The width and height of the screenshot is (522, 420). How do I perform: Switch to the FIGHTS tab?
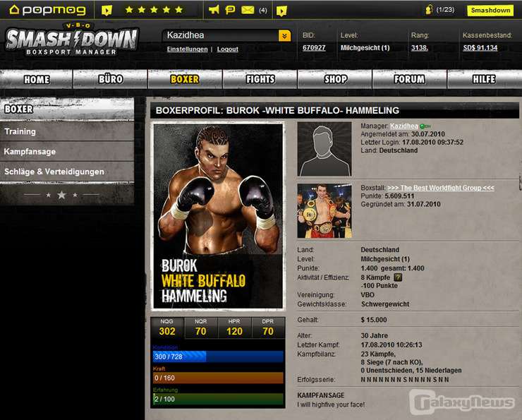(260, 79)
